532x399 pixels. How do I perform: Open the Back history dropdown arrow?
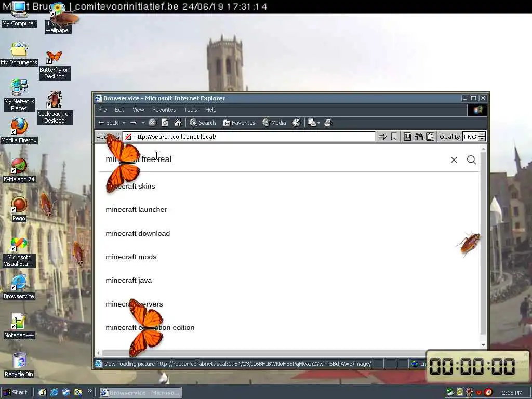(124, 123)
